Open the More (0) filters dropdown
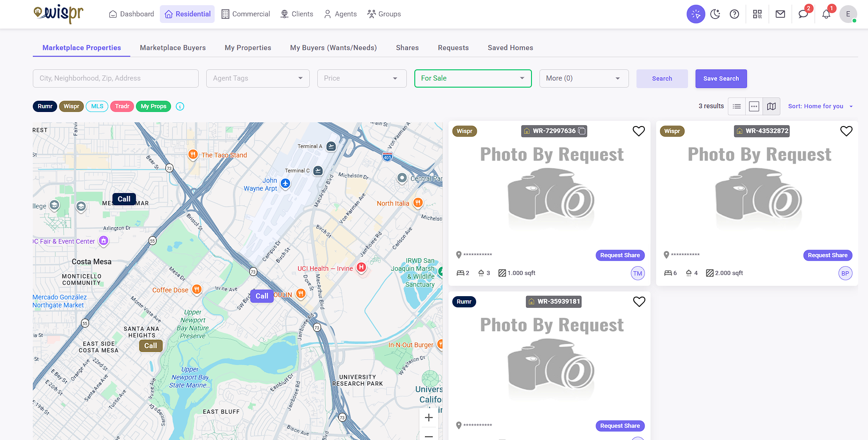868x440 pixels. point(584,78)
